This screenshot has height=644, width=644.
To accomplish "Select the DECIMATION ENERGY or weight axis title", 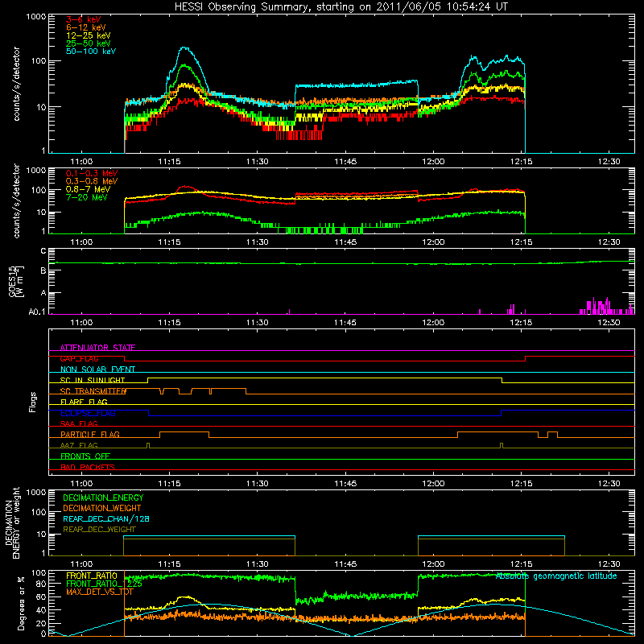I will (12, 523).
